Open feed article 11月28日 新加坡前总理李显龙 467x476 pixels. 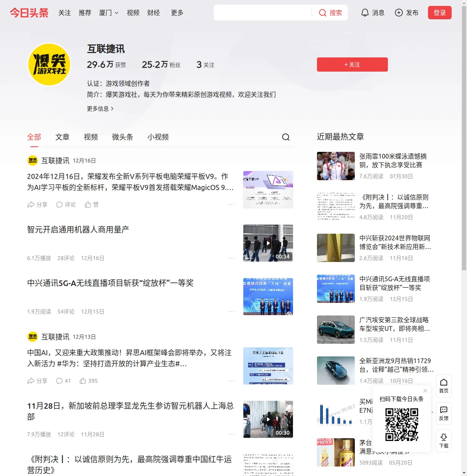click(130, 411)
